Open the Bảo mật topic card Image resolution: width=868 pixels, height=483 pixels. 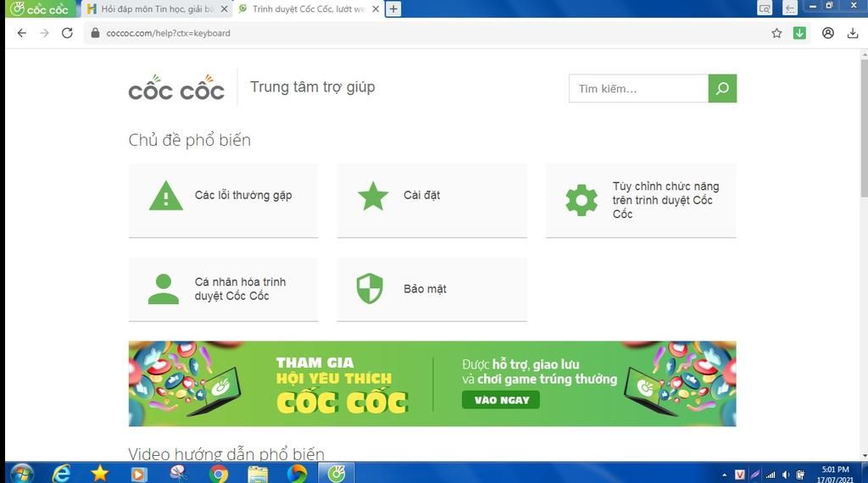431,289
